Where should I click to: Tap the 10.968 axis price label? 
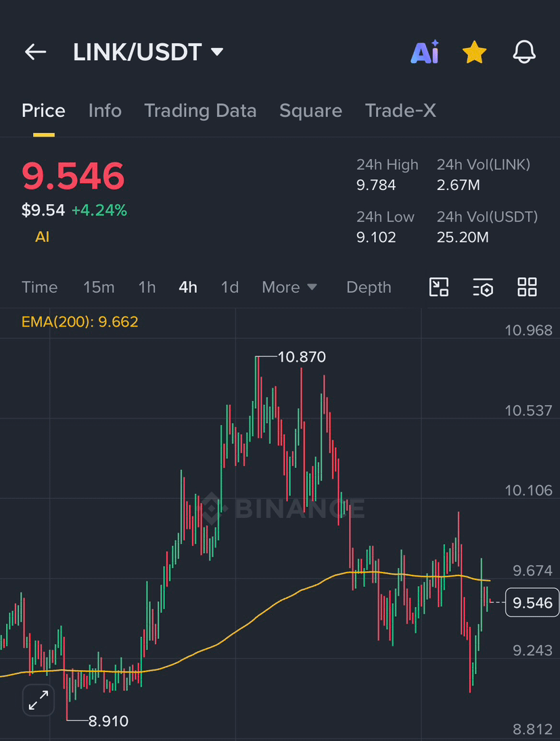528,330
